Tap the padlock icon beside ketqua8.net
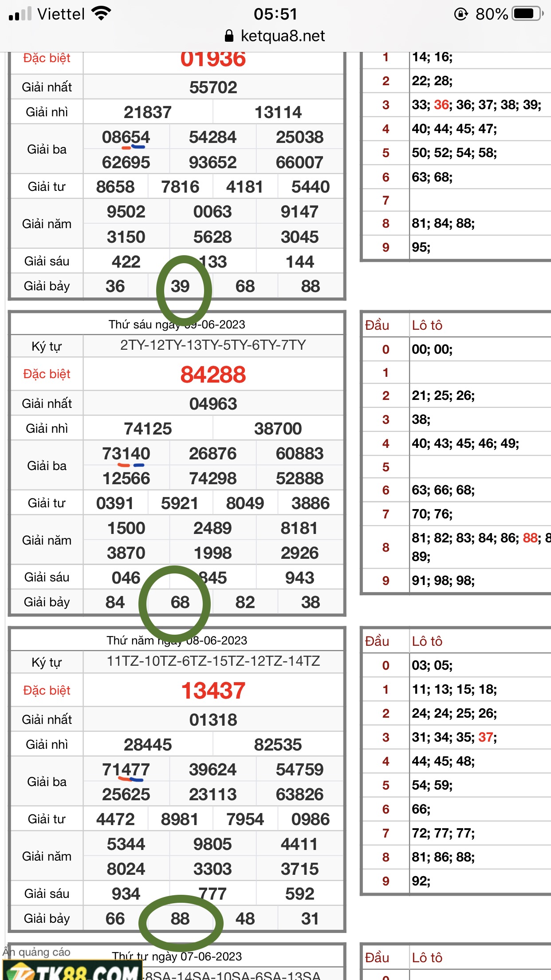Screen dimensions: 551x980 click(229, 36)
